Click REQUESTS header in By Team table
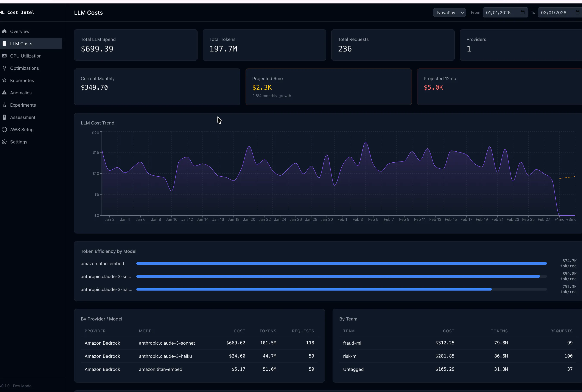This screenshot has width=582, height=392. [561, 331]
